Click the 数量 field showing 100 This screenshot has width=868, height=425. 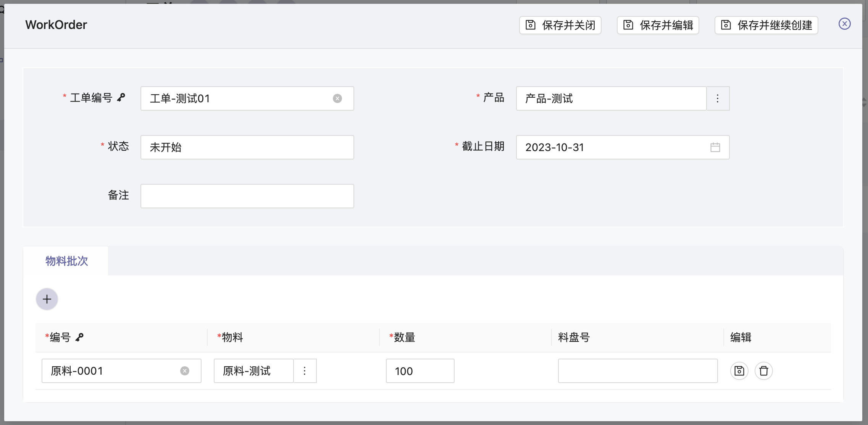tap(420, 371)
